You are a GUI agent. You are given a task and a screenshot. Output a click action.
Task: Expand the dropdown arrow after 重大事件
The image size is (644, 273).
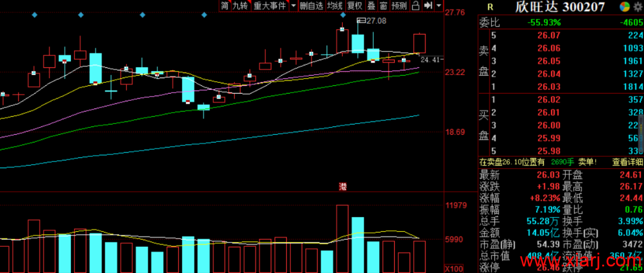(x=293, y=6)
